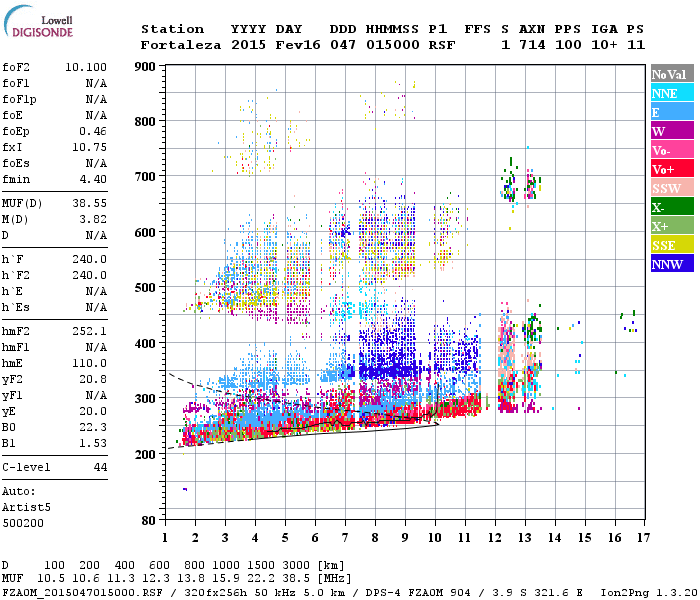Select the SSW legend swatch
Viewport: 700px width, 600px height.
pos(672,188)
